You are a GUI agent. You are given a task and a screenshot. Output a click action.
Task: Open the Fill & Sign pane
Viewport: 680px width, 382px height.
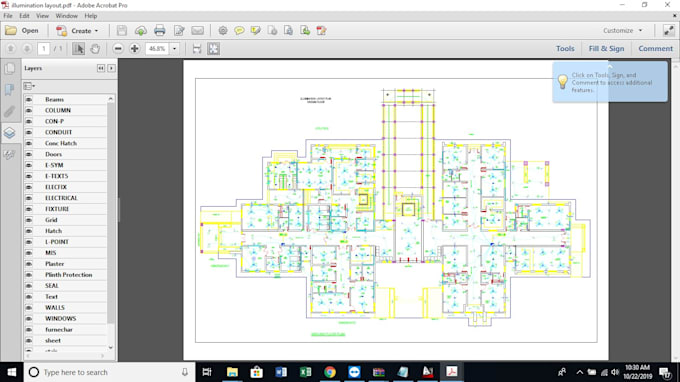[606, 49]
